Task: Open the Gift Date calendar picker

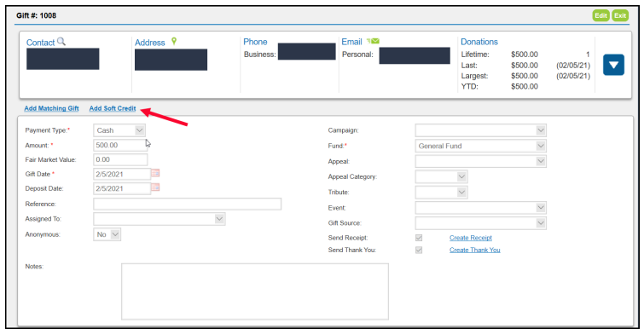Action: [155, 173]
